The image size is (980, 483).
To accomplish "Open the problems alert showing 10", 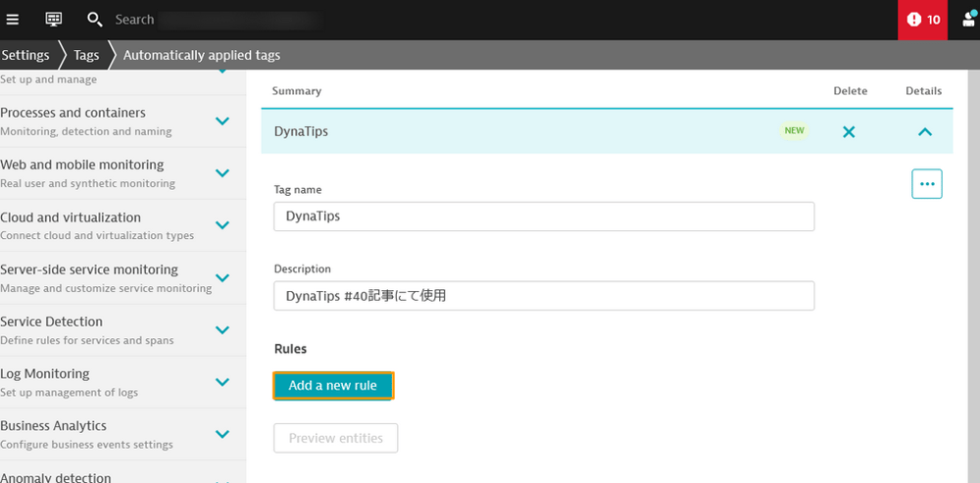I will [x=922, y=20].
